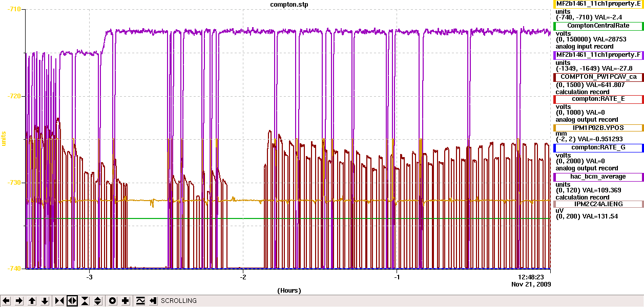Click the 'uV' units label under IPM2C24A.IENG
This screenshot has height=307, width=644.
559,210
